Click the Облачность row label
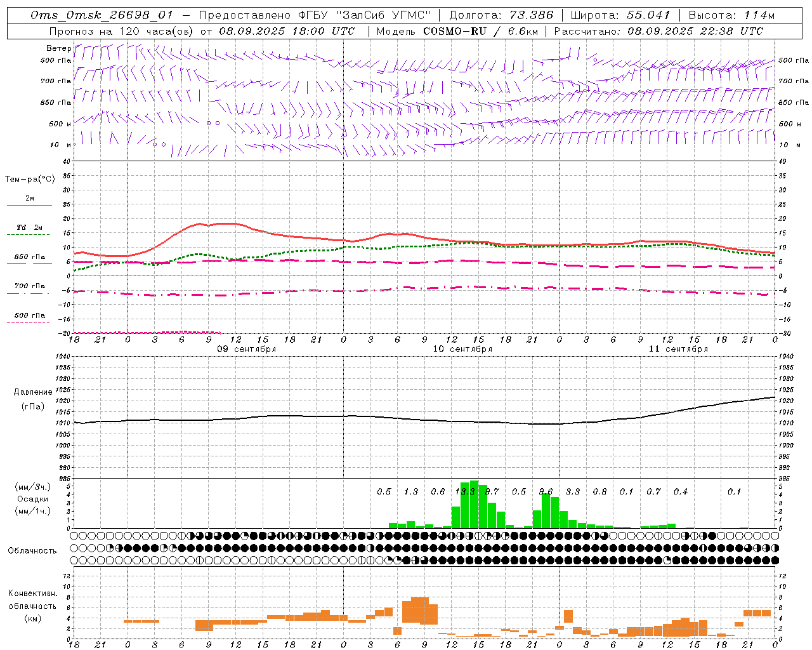Image resolution: width=812 pixels, height=650 pixels. pos(32,551)
